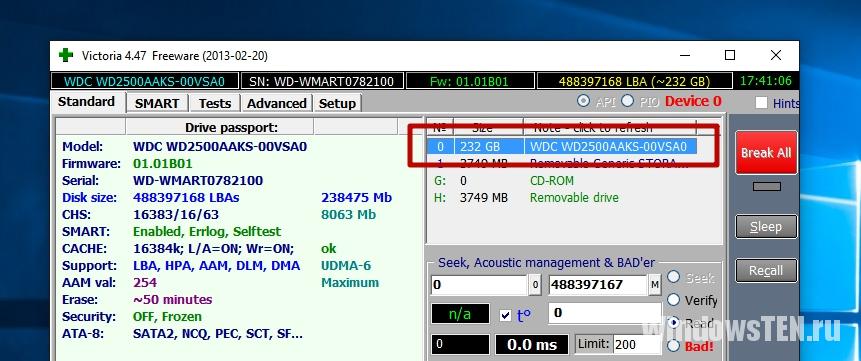Click the Drive passport header

click(231, 127)
